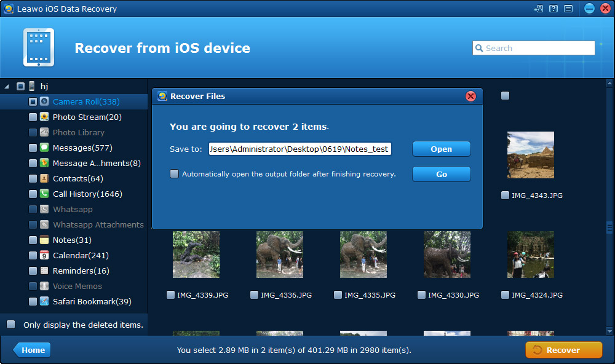Viewport: 615px width, 364px height.
Task: Click the Open button beside save path
Action: [x=441, y=149]
